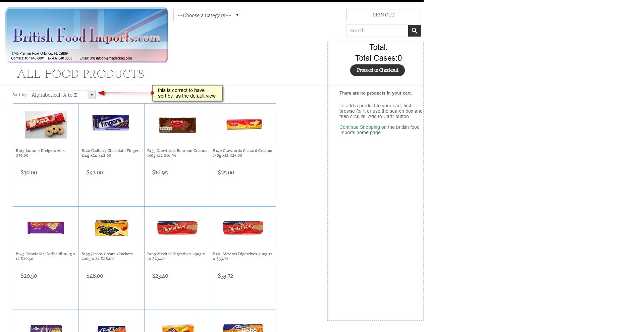Click the large $48.00 price
644x332 pixels.
pos(95,276)
